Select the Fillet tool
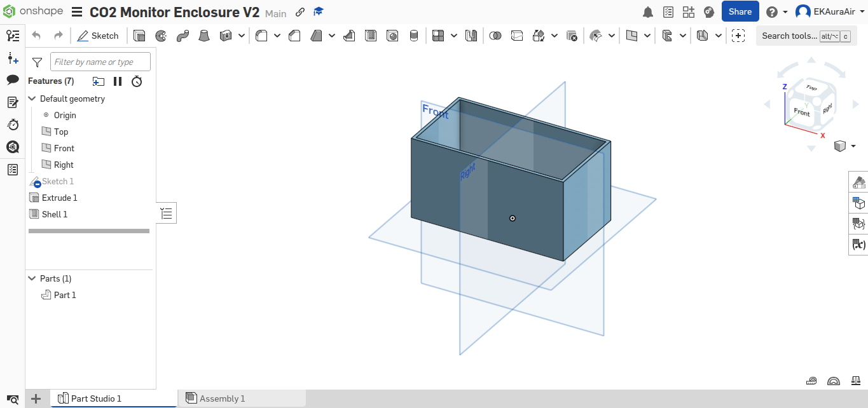868x408 pixels. tap(260, 36)
